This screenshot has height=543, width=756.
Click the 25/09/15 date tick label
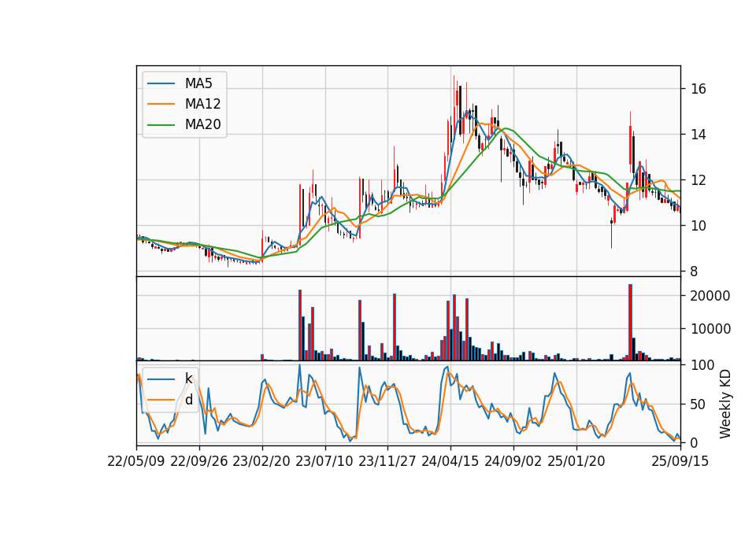(680, 461)
